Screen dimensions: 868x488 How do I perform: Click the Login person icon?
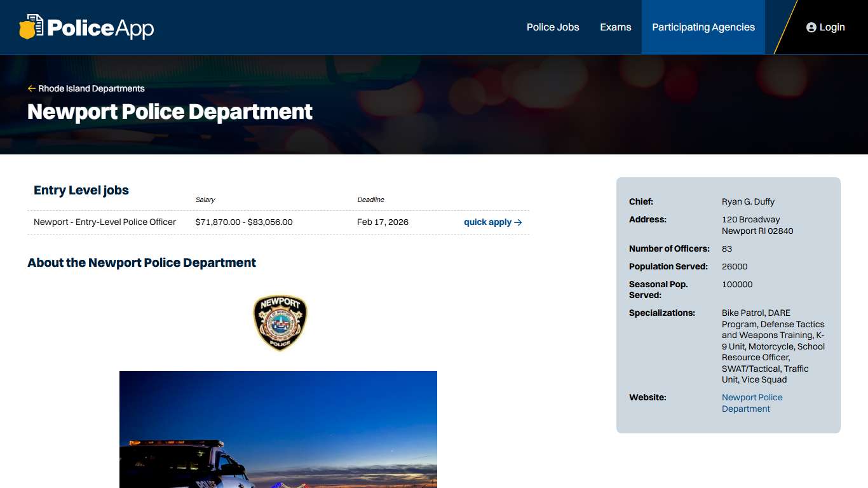(811, 27)
